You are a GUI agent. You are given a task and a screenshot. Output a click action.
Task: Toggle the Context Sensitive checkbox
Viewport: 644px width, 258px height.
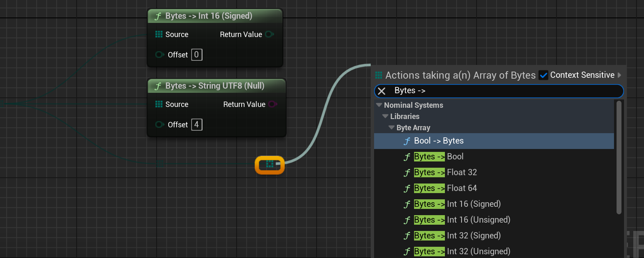(543, 75)
